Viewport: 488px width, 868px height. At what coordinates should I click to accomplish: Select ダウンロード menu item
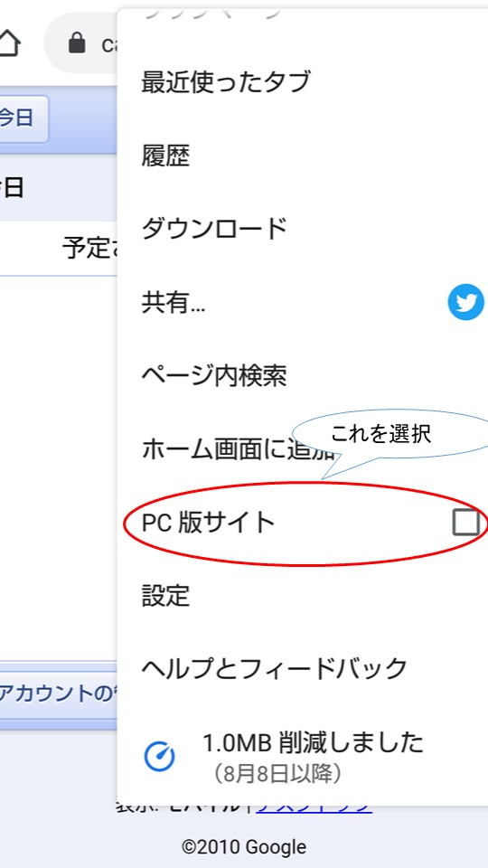click(214, 229)
